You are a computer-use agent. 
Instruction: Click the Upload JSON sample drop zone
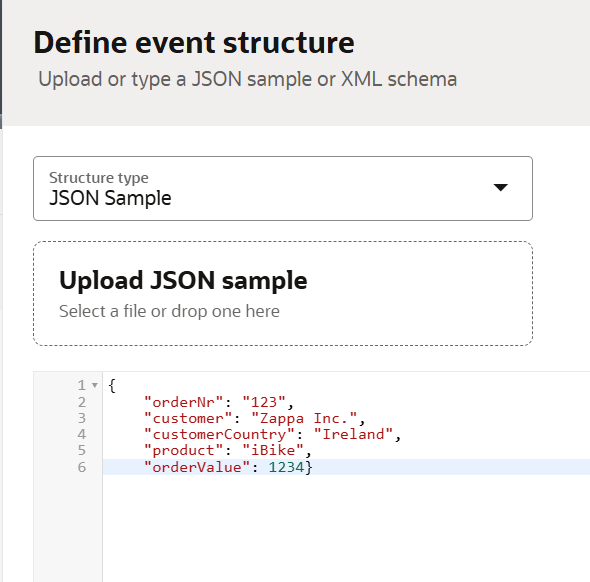(283, 293)
